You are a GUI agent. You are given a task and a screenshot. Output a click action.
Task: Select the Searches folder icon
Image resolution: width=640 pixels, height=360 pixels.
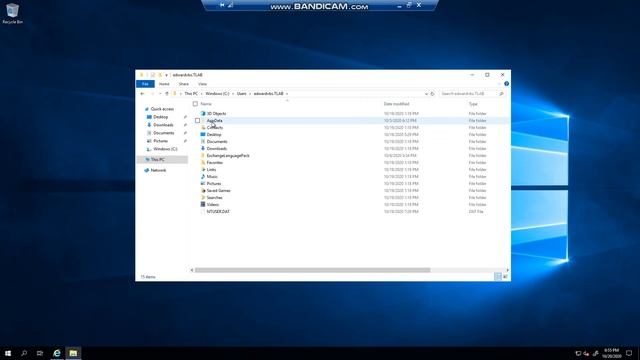(203, 198)
